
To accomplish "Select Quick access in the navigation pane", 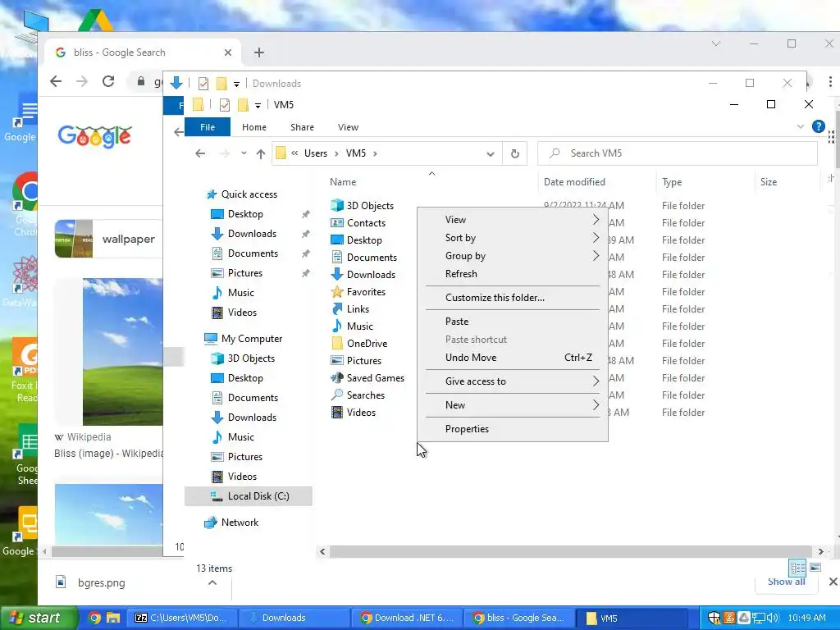I will (249, 194).
